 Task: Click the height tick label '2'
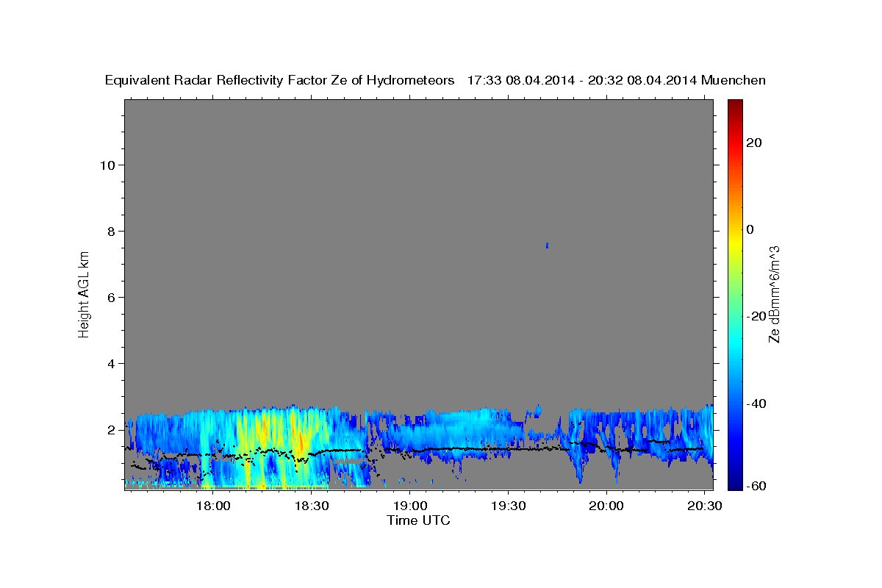112,429
